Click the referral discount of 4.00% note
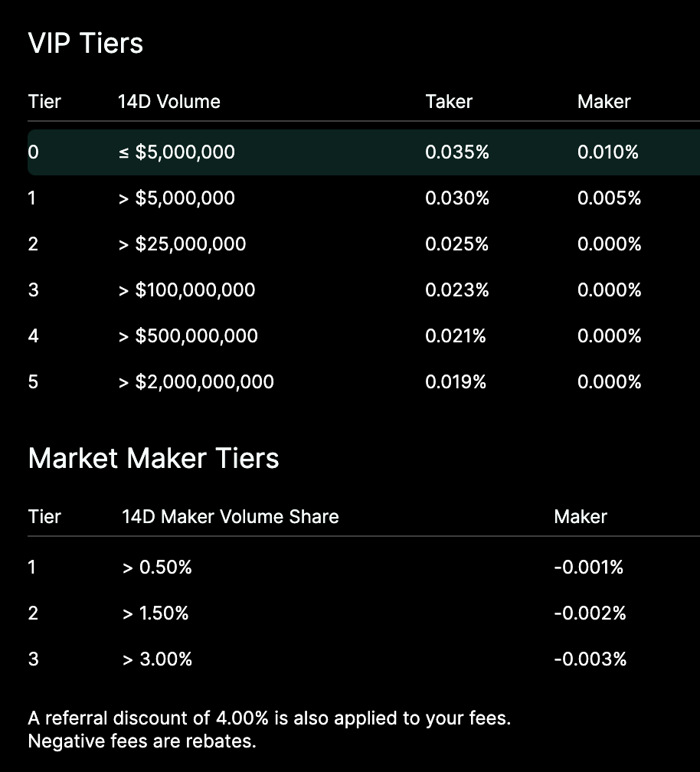Image resolution: width=700 pixels, height=772 pixels. click(270, 718)
